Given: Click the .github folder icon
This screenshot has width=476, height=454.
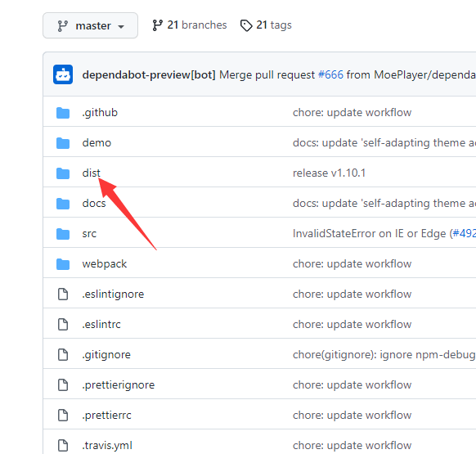Looking at the screenshot, I should tap(63, 113).
